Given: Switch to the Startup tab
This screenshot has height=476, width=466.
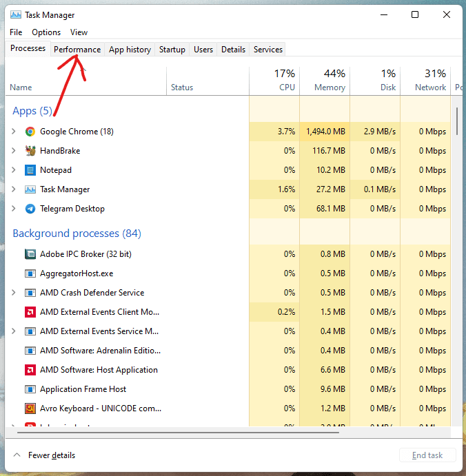Looking at the screenshot, I should pos(172,50).
